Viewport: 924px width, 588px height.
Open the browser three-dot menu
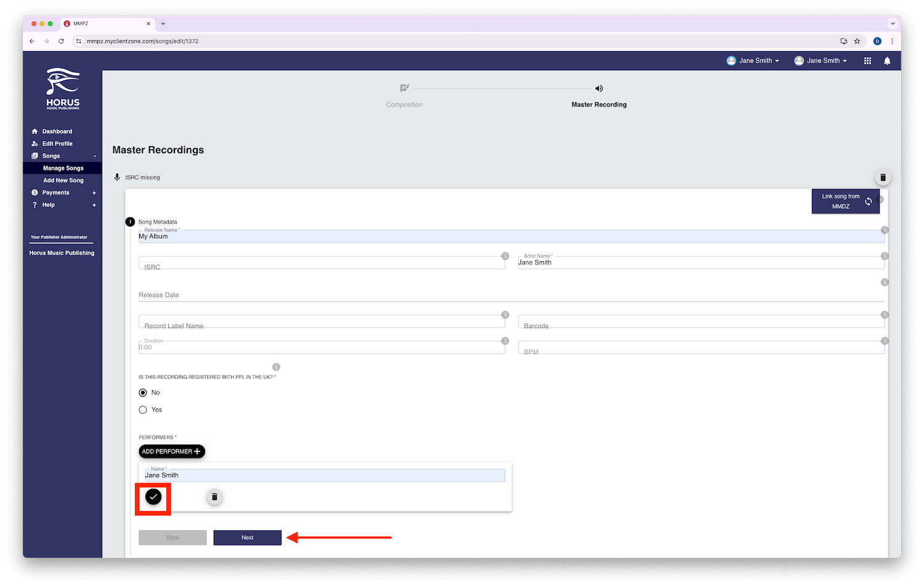click(x=891, y=41)
